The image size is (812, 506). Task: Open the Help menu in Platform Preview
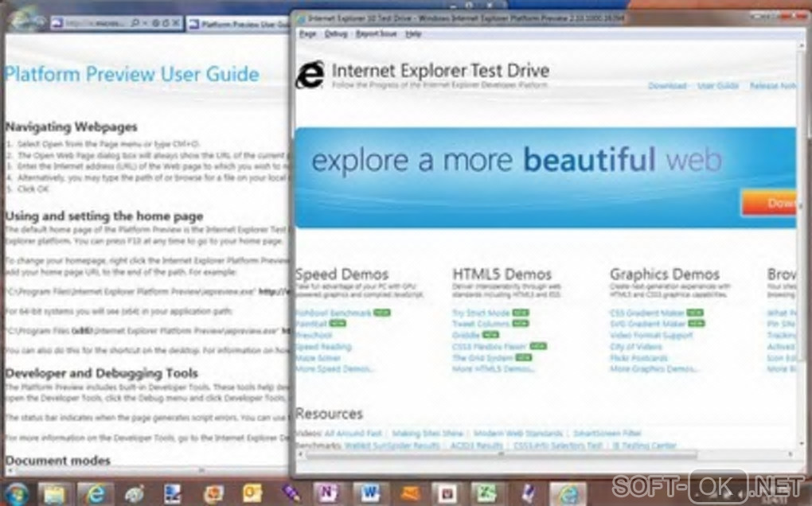412,34
